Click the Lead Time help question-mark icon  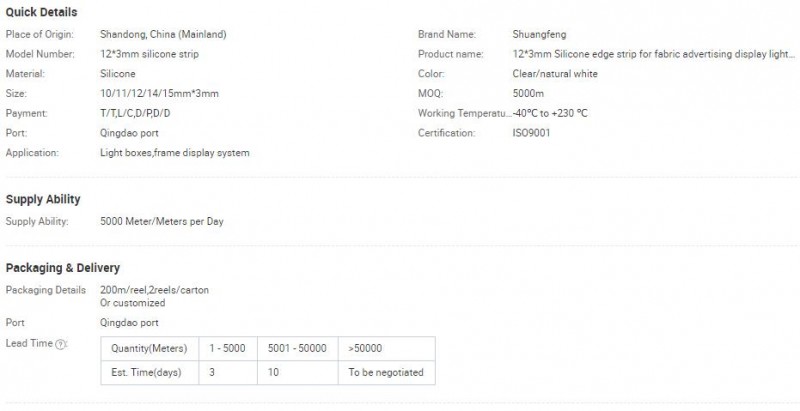[x=61, y=344]
